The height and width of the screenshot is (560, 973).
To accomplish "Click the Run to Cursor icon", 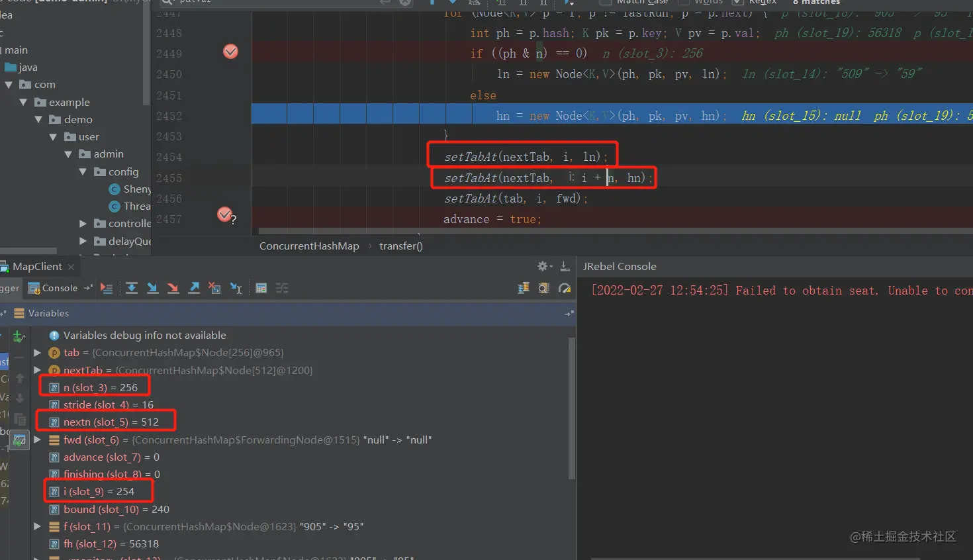I will (236, 288).
